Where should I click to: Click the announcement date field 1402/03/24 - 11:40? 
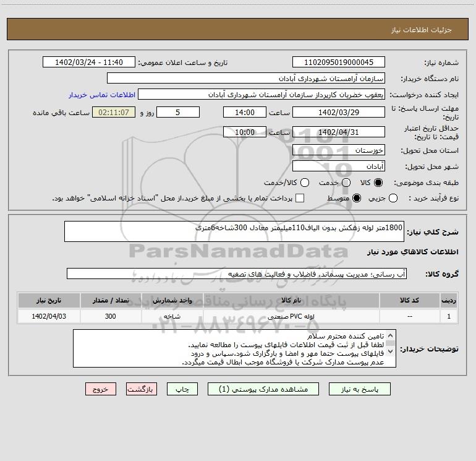click(x=88, y=62)
